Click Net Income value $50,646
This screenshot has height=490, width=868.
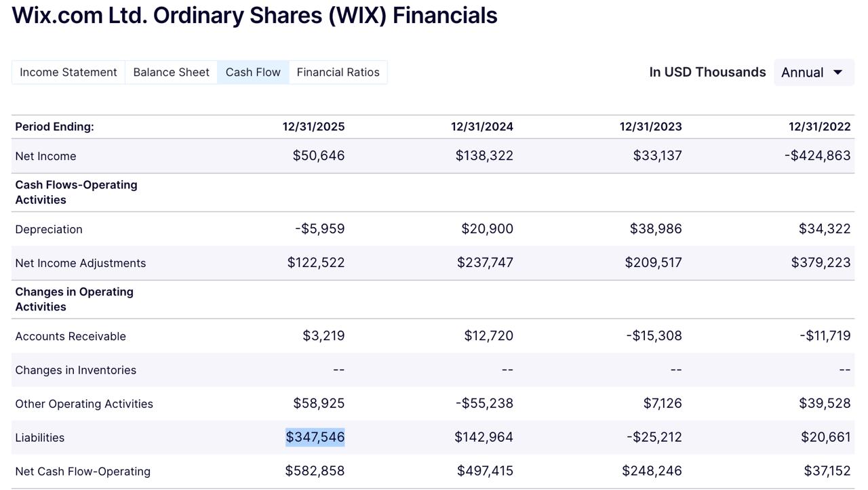(319, 156)
